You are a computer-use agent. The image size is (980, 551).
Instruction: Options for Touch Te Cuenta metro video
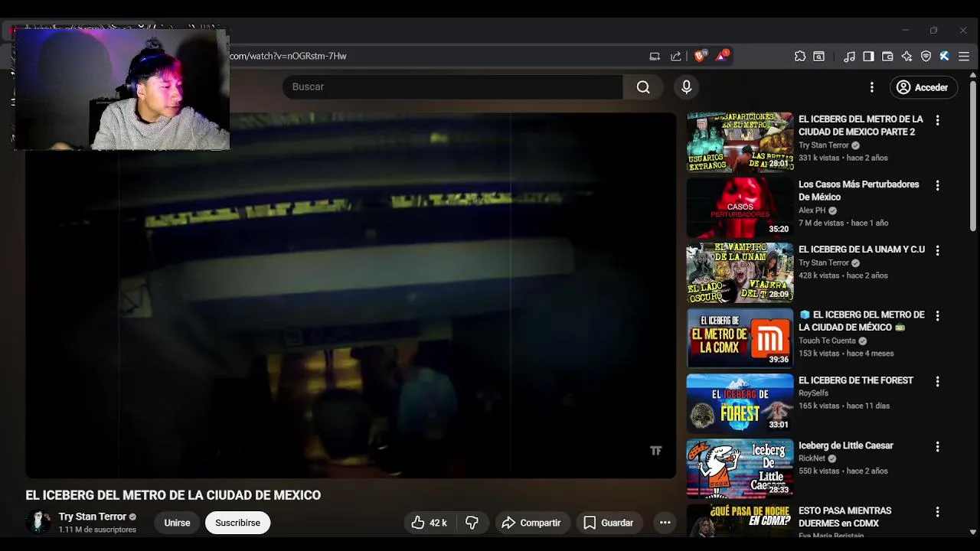point(937,315)
